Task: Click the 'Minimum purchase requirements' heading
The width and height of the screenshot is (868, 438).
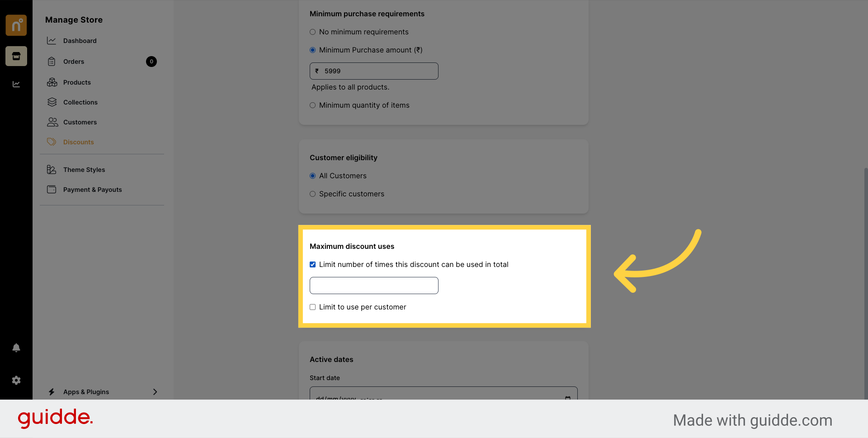Action: (367, 14)
